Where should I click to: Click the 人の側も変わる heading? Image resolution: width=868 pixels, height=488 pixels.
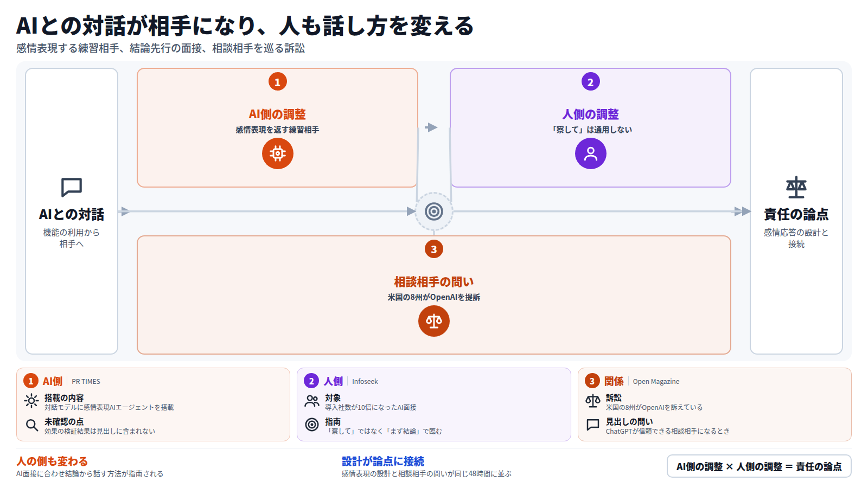52,461
